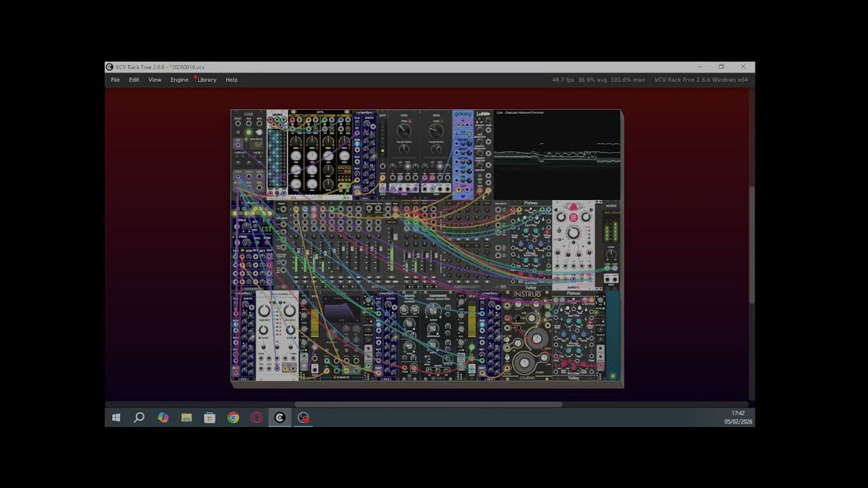Adjust the LEVEL knob on AUDIO module
The image size is (868, 488).
611,253
